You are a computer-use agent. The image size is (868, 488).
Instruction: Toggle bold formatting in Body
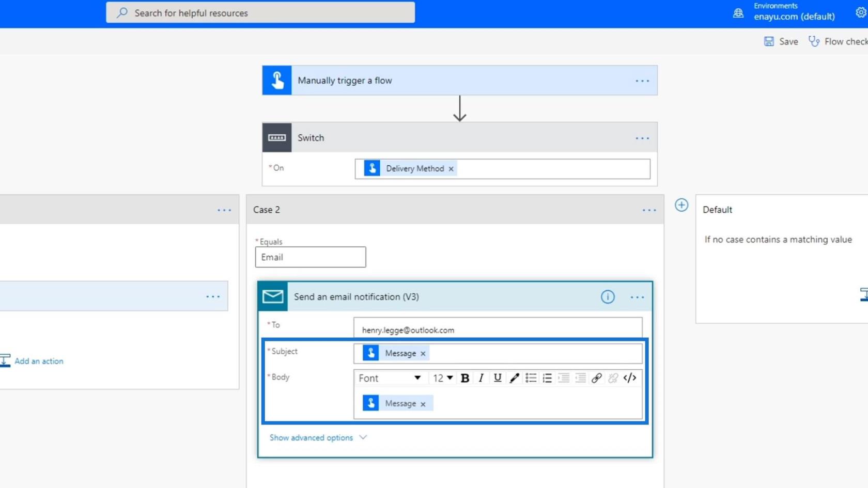point(464,379)
